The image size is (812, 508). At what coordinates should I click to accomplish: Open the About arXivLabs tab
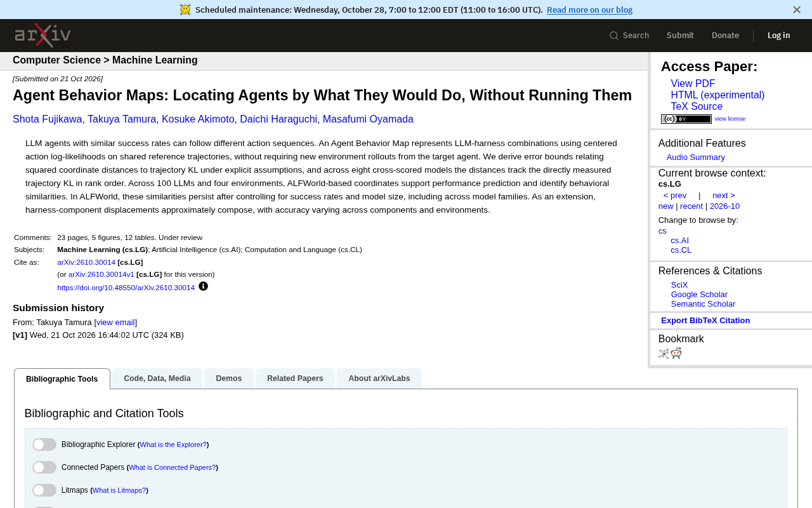[x=379, y=378]
